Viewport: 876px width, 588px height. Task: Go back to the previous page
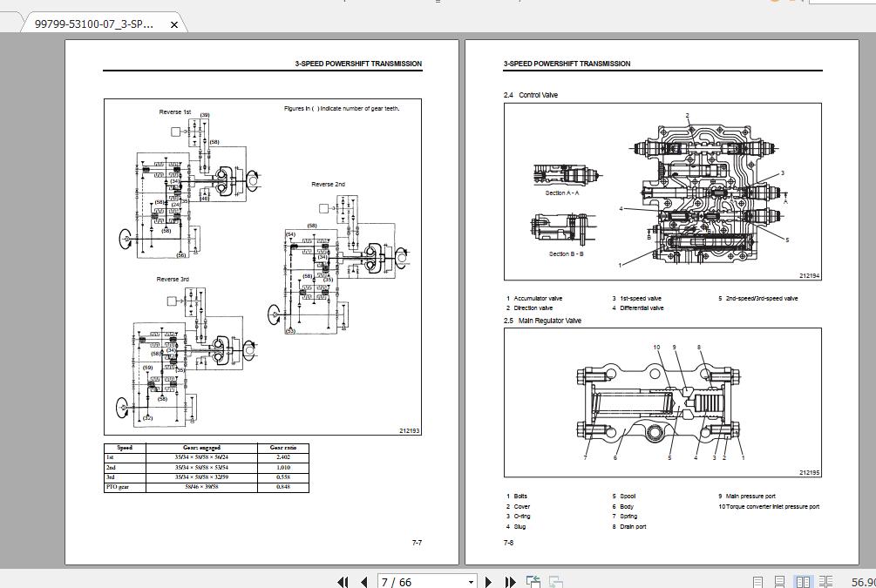(363, 580)
